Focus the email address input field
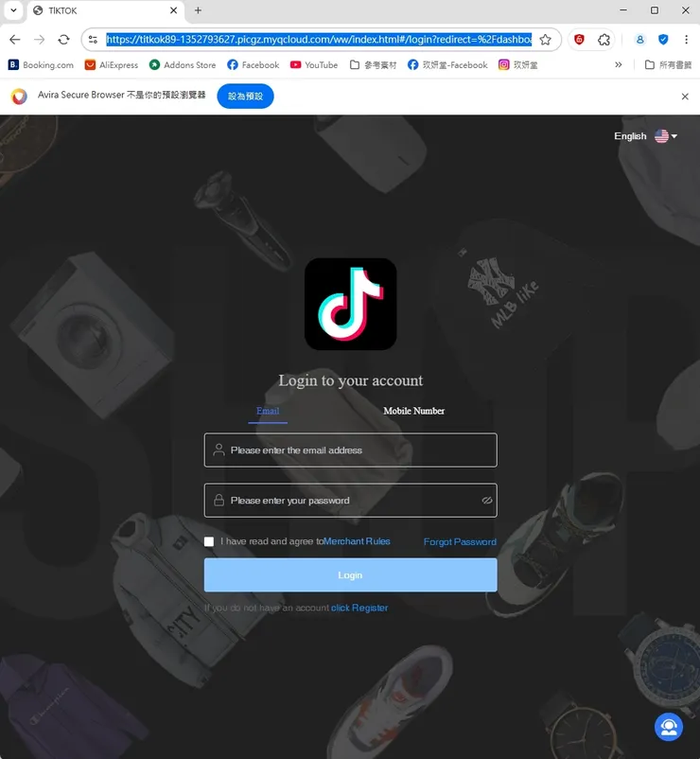This screenshot has height=759, width=700. coord(350,450)
